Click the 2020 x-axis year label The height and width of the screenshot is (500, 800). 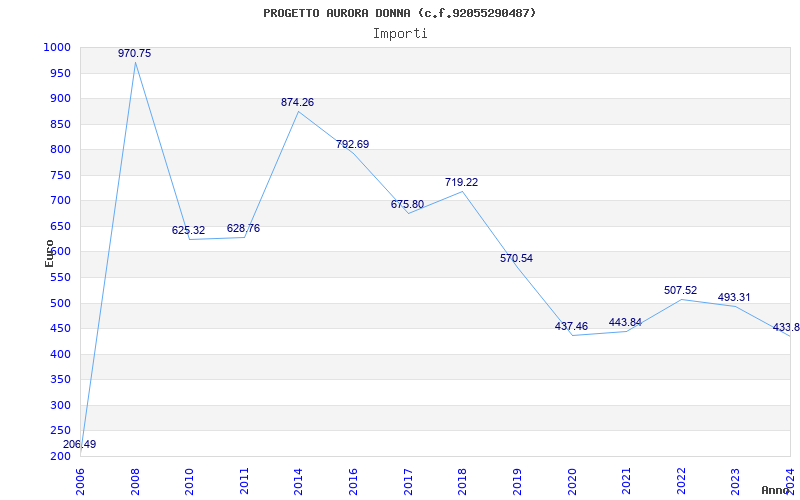tap(572, 481)
